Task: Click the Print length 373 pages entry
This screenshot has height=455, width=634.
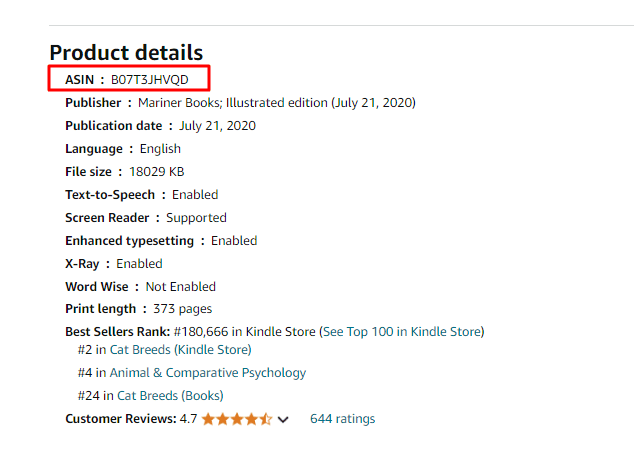Action: tap(138, 309)
